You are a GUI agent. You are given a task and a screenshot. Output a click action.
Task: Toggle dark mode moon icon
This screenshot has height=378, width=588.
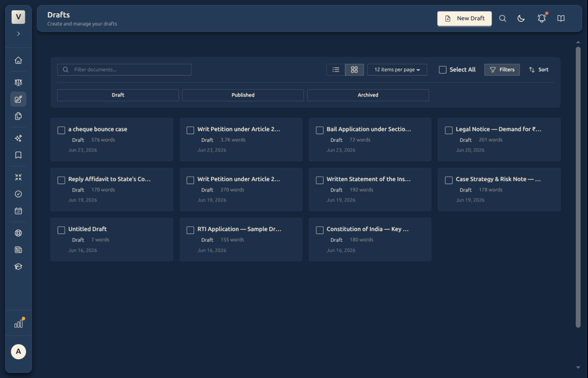click(x=521, y=18)
